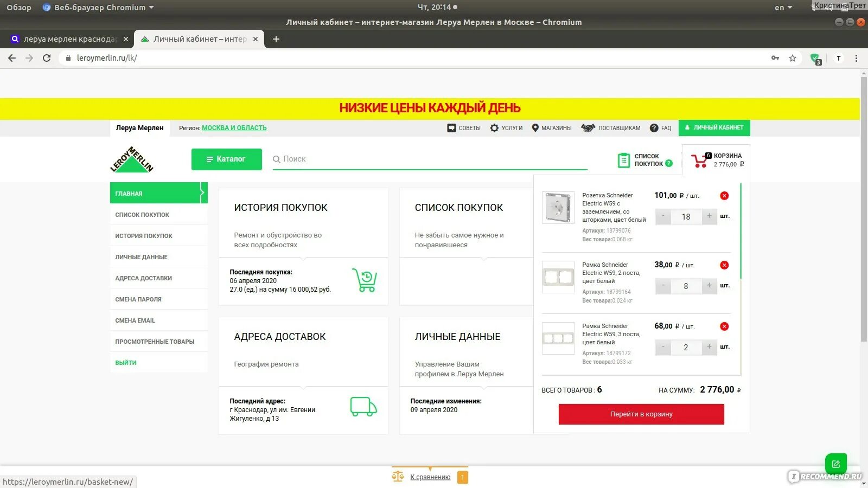Viewport: 868px width, 488px height.
Task: Open the green shield extension icon
Action: tap(815, 59)
